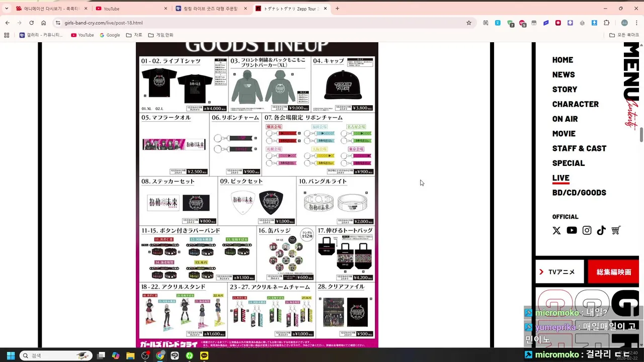The height and width of the screenshot is (362, 644).
Task: Go to MOVIE in site menu
Action: [x=563, y=133]
